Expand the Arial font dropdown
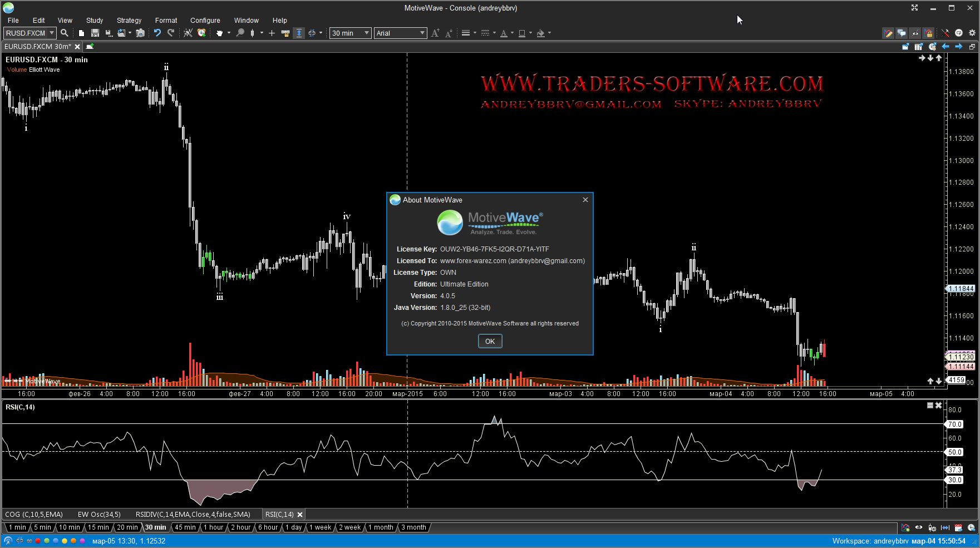980x548 pixels. [x=422, y=33]
